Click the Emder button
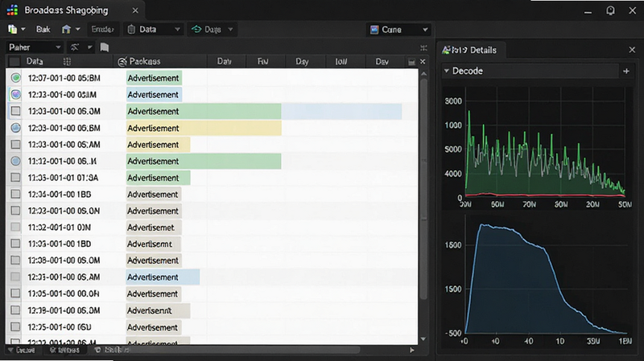The image size is (644, 361). 103,29
